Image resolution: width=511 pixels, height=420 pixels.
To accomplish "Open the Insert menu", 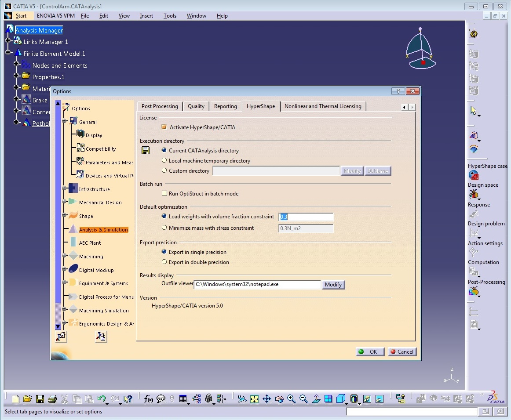I will (x=146, y=16).
